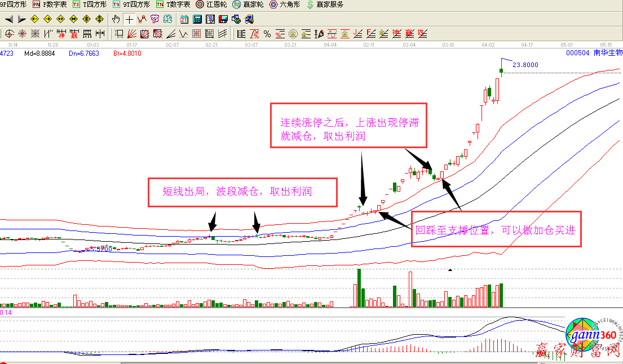Click the Md=8.8884 indicator value
The height and width of the screenshot is (364, 623).
(39, 53)
